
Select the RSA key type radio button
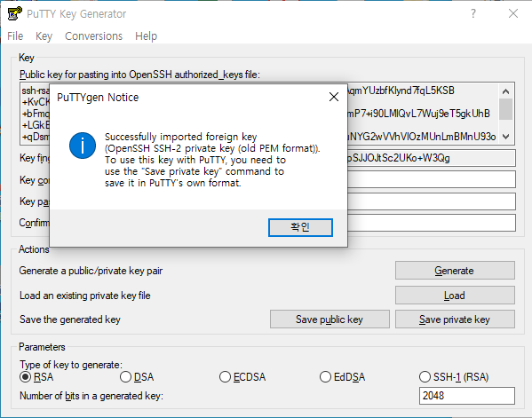[x=26, y=377]
